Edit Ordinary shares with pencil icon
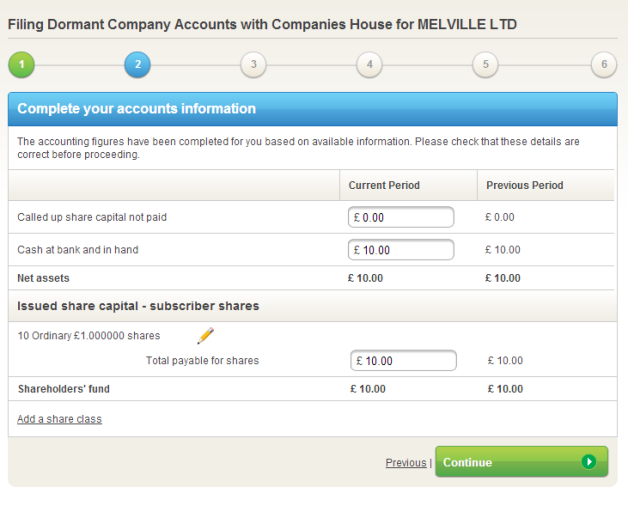Viewport: 628px width, 524px height. click(x=206, y=336)
